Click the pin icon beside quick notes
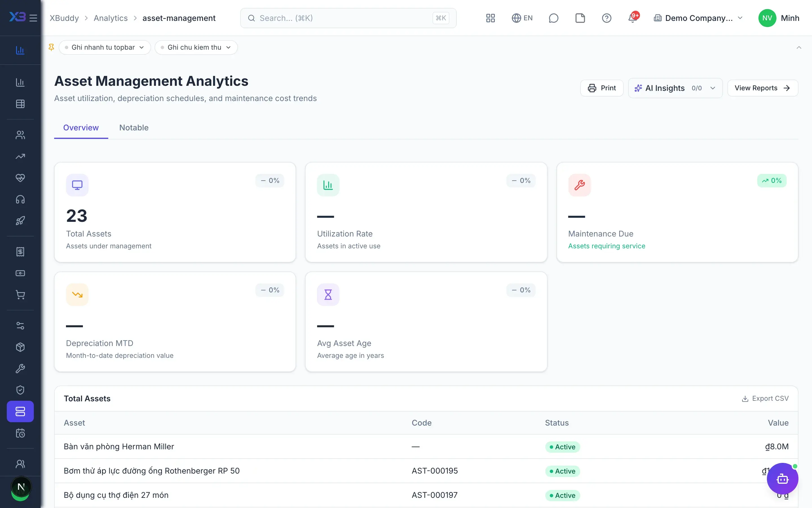The width and height of the screenshot is (812, 508). tap(51, 47)
